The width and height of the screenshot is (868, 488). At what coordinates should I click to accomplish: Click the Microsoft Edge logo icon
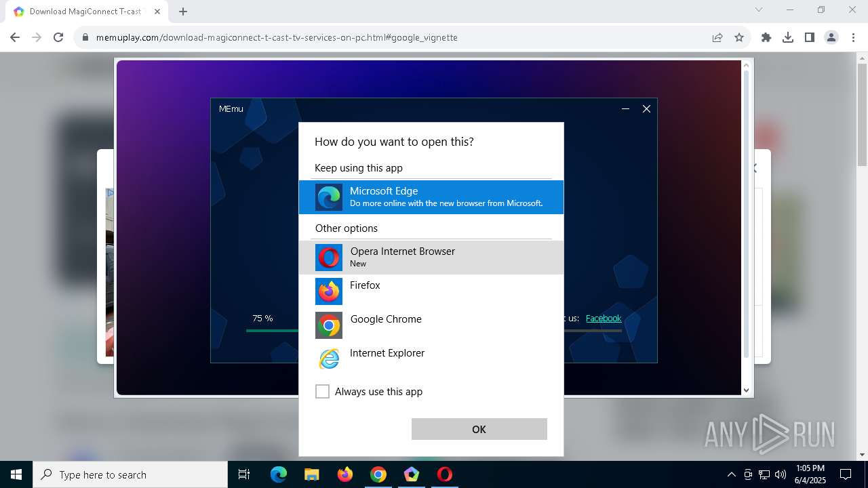tap(329, 197)
